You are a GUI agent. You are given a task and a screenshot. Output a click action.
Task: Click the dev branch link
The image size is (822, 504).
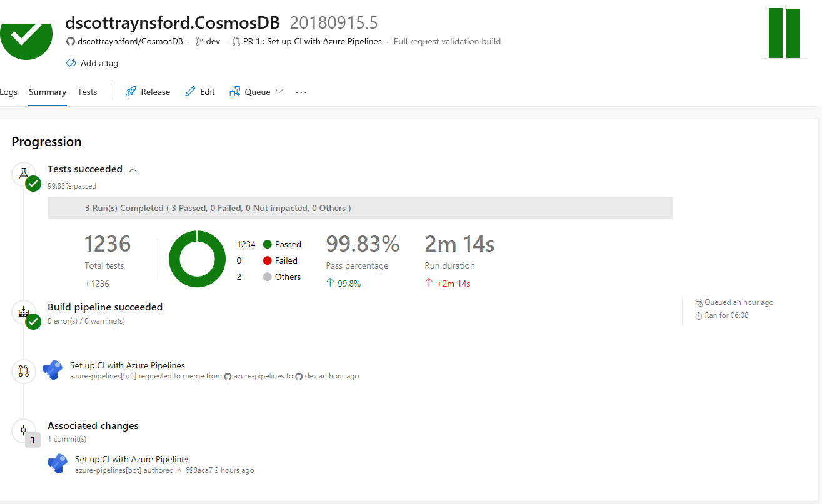pyautogui.click(x=213, y=41)
